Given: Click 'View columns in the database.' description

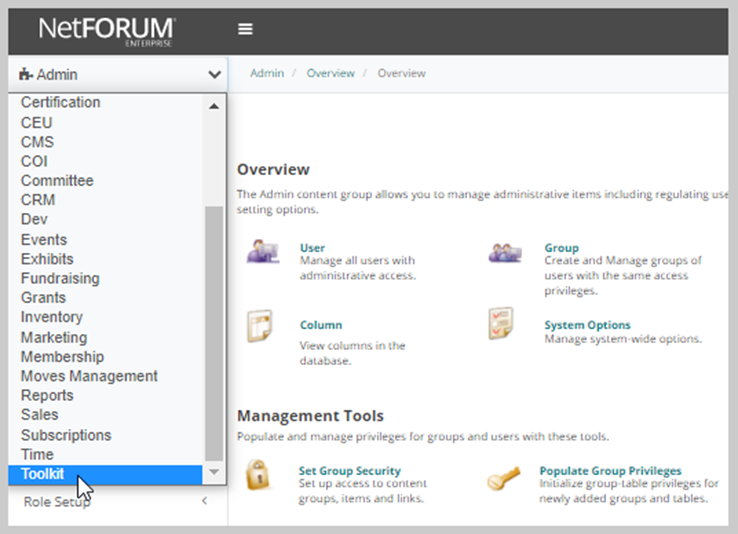Looking at the screenshot, I should click(x=353, y=353).
